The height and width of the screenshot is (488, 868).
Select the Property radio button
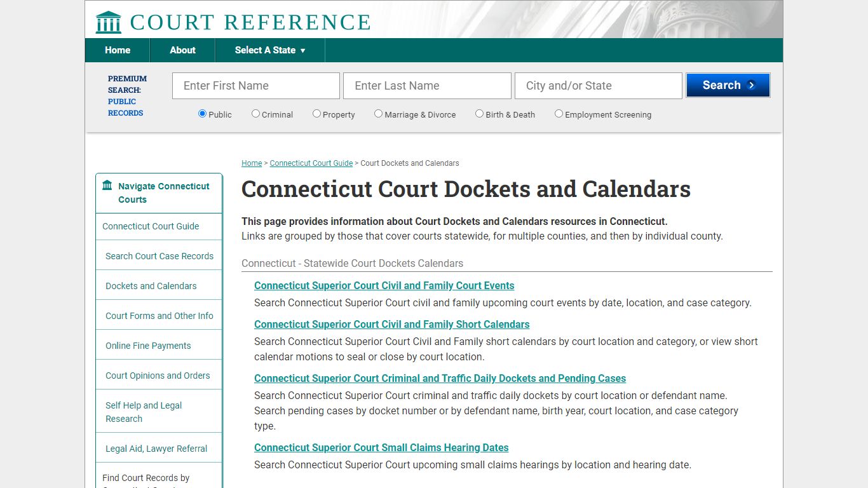(316, 114)
